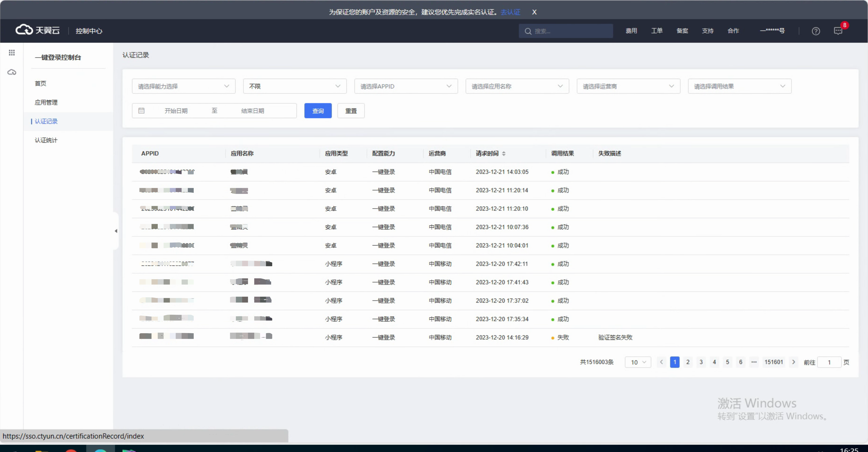Click the 验证签名失败 failure description

[x=615, y=337]
